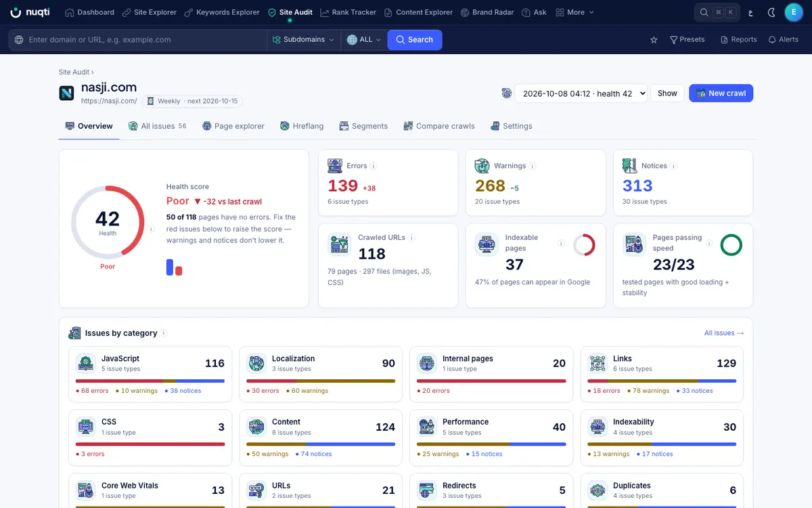Open the Core Web Vitals category icon
Viewport: 812px width, 508px height.
tap(86, 490)
